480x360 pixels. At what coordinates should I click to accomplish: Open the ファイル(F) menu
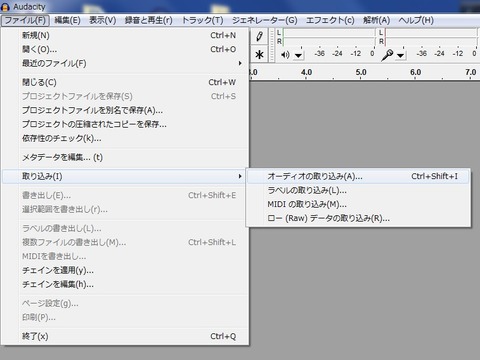click(25, 20)
